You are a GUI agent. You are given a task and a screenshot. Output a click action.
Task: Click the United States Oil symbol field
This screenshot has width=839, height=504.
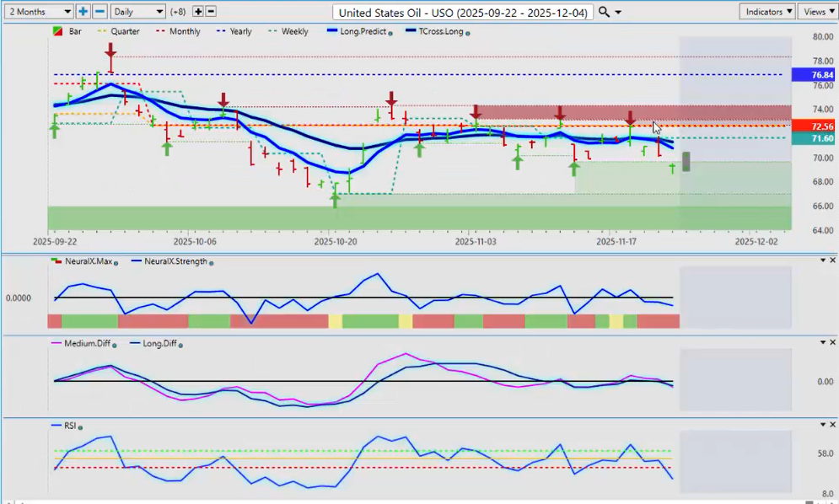(x=463, y=12)
